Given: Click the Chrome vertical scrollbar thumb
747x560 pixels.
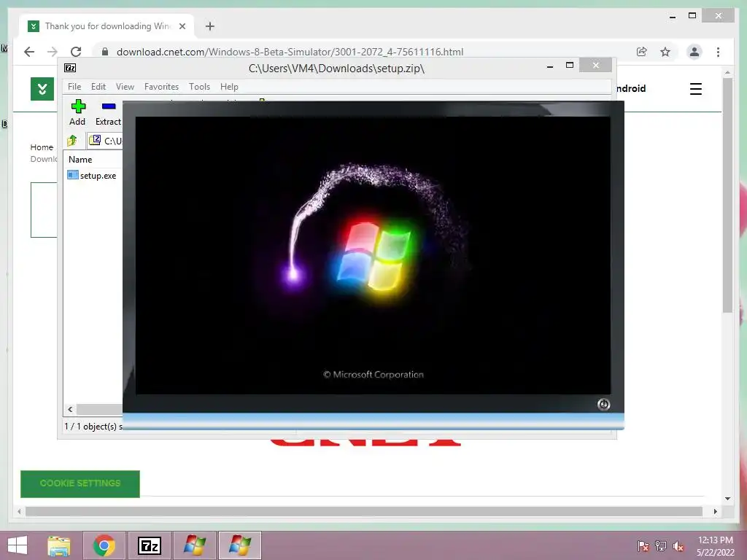Looking at the screenshot, I should pyautogui.click(x=727, y=195).
